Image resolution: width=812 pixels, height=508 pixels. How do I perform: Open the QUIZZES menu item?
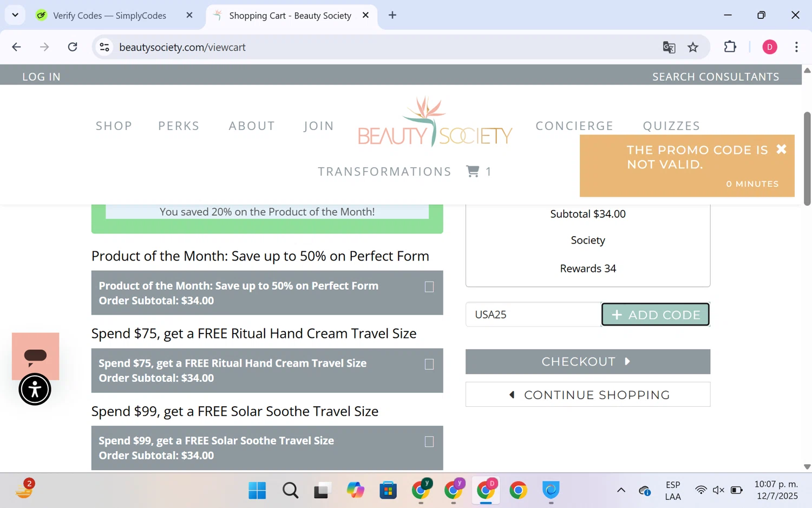point(671,126)
